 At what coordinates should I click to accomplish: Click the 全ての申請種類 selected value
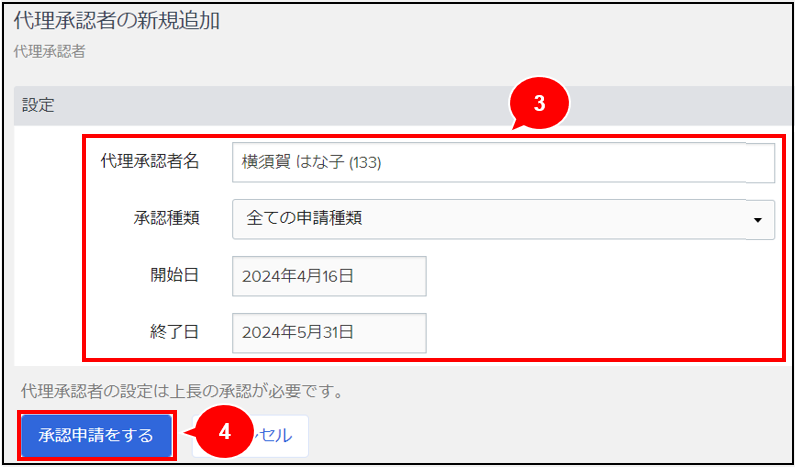pos(304,219)
